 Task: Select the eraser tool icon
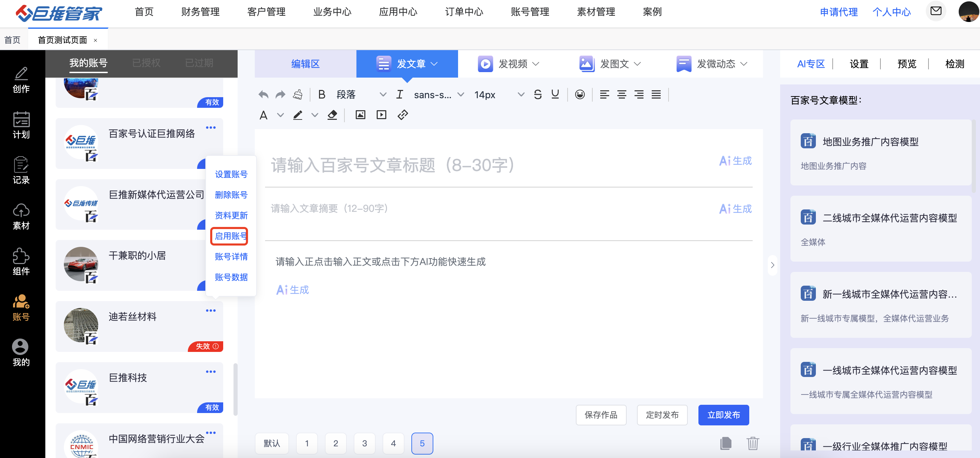[x=332, y=115]
